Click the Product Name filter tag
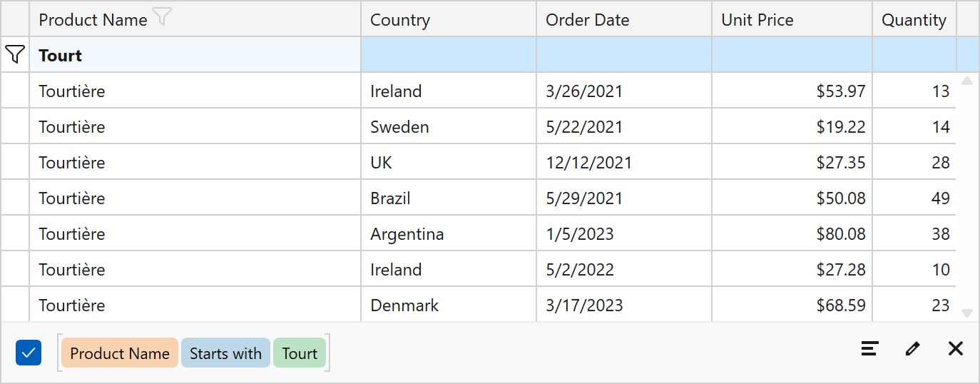 tap(119, 353)
